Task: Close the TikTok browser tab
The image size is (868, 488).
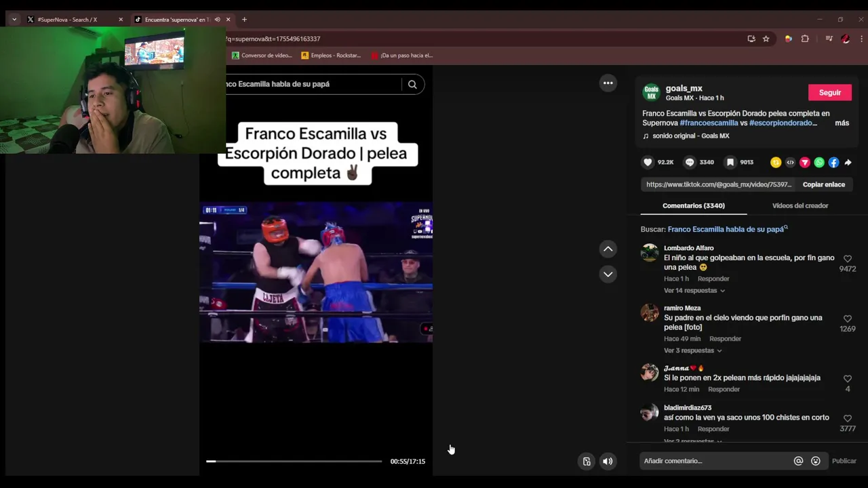Action: (229, 20)
